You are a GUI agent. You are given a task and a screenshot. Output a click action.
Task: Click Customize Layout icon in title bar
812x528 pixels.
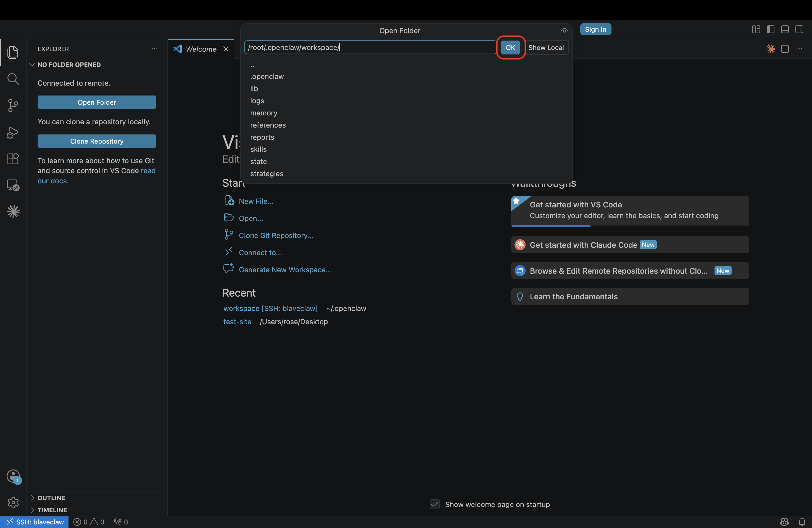pyautogui.click(x=756, y=29)
